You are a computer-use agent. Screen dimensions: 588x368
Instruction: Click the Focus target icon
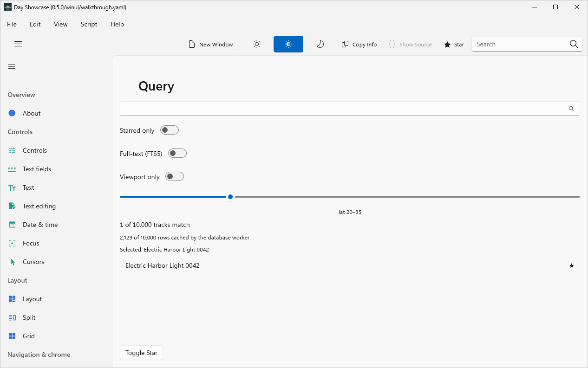tap(12, 243)
